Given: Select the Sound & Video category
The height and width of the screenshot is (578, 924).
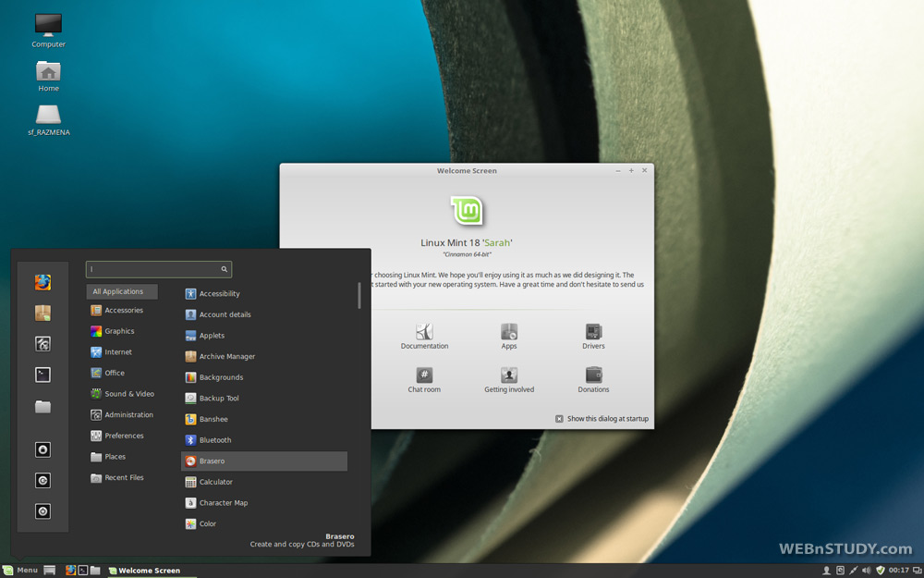Looking at the screenshot, I should tap(122, 394).
